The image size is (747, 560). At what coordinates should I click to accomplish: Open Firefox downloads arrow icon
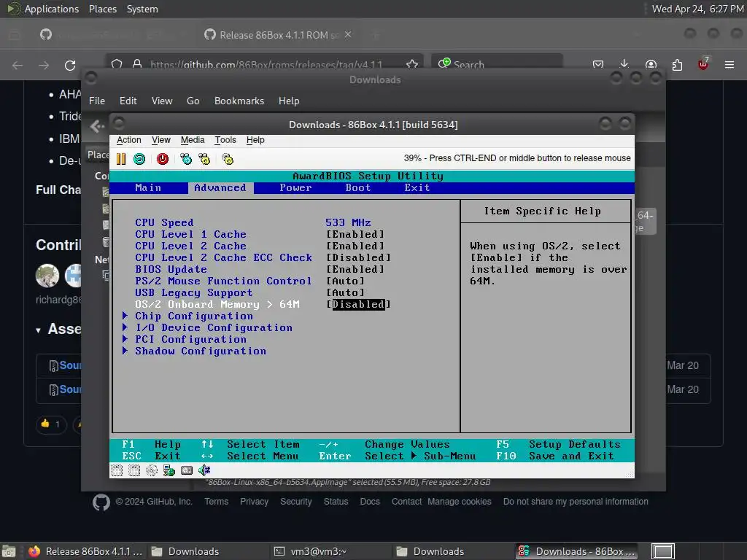tap(624, 64)
